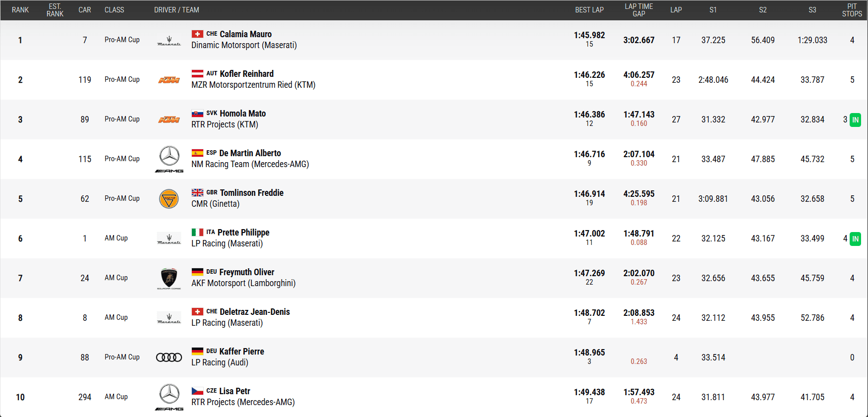The width and height of the screenshot is (868, 417).
Task: Click team name AKF Motorsport (Lamborghini)
Action: click(x=243, y=283)
